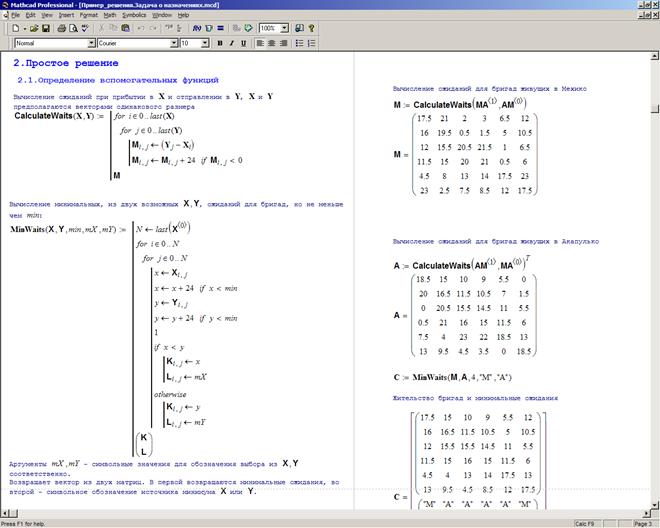The height and width of the screenshot is (528, 660).
Task: Set text alignment to right
Action: click(284, 43)
